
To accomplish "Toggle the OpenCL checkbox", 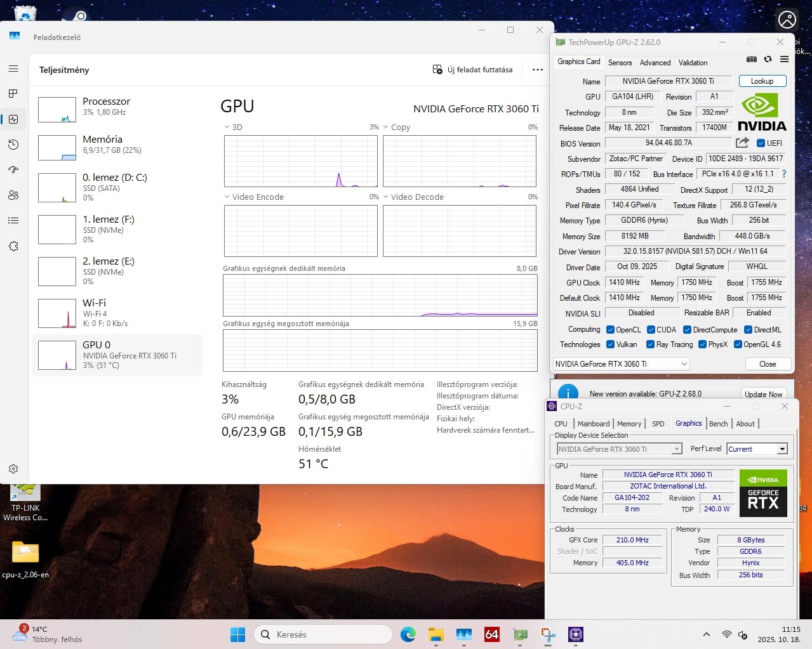I will (610, 330).
